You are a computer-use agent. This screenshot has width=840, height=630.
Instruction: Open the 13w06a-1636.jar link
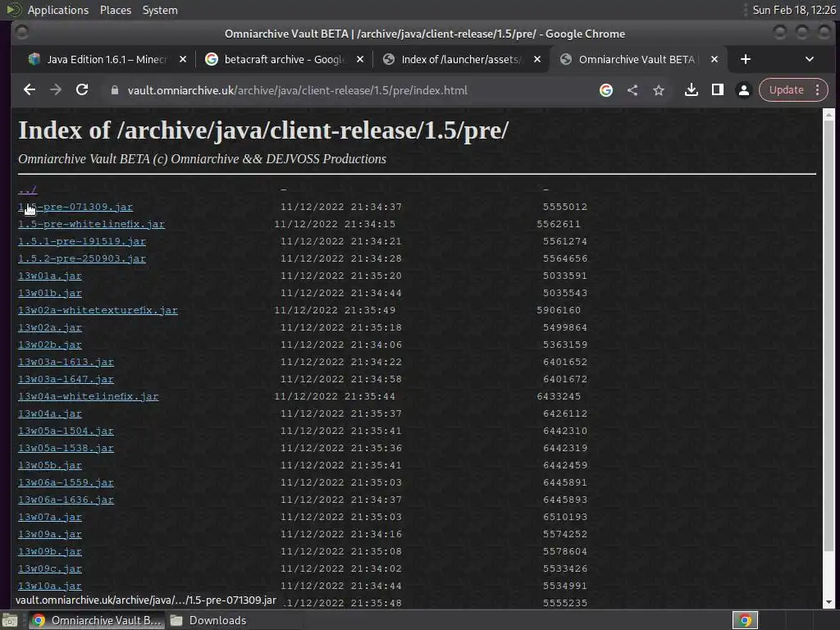pos(66,500)
